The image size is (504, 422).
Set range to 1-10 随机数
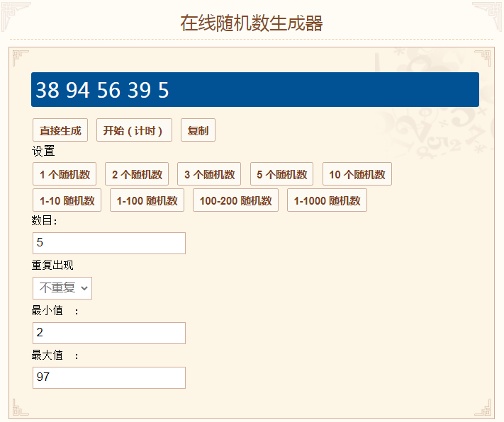pyautogui.click(x=67, y=200)
